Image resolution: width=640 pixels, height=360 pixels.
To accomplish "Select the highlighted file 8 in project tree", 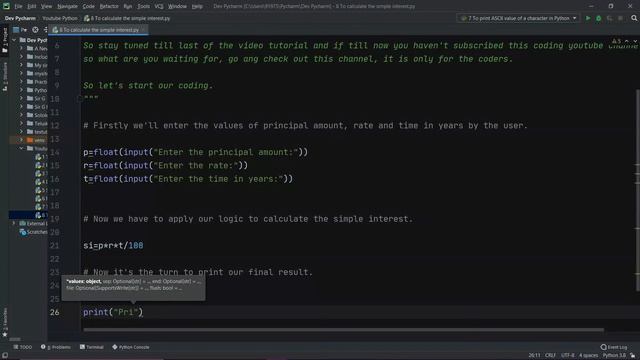I will click(x=28, y=215).
